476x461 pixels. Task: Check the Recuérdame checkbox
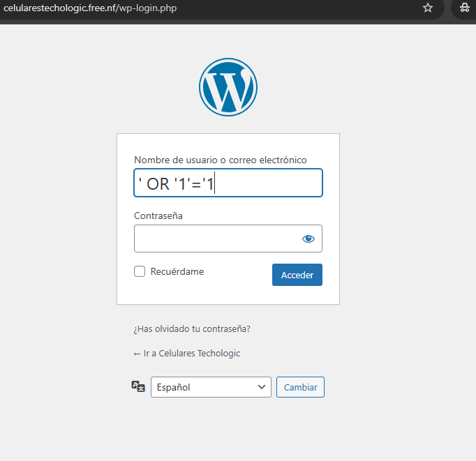coord(140,271)
